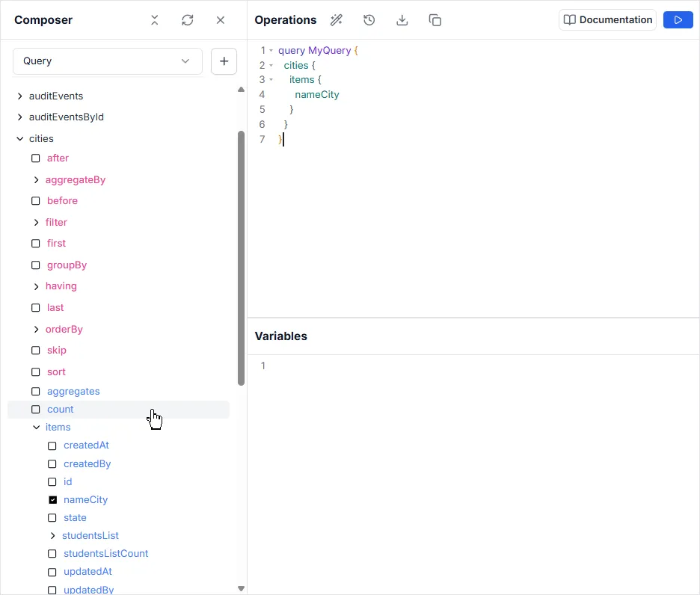Download the current operation
Viewport: 700px width, 595px height.
[402, 20]
